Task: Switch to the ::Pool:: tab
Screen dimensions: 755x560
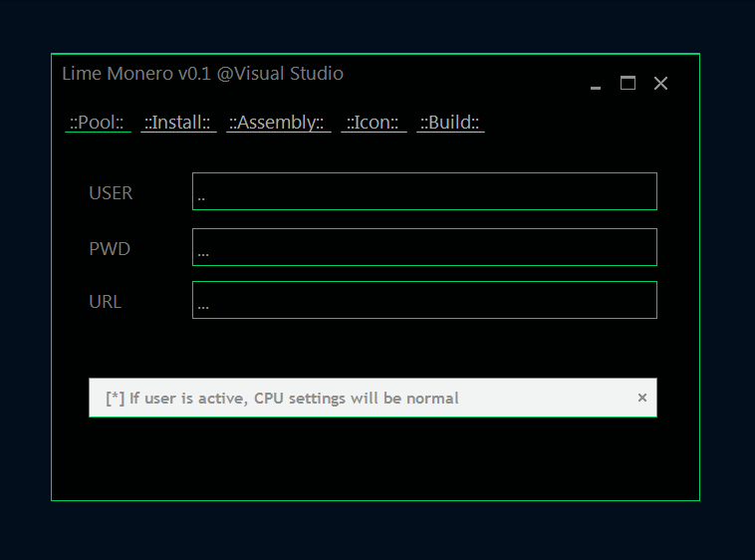Action: [x=98, y=123]
